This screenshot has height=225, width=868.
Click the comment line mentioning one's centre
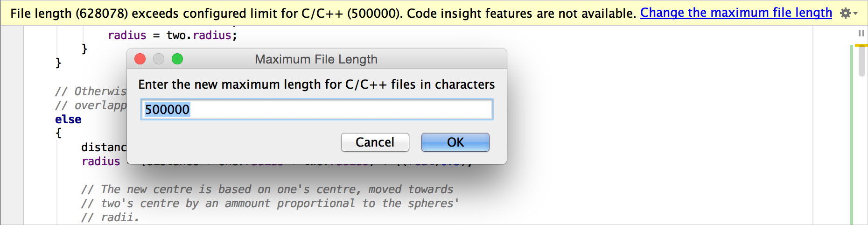pos(267,190)
